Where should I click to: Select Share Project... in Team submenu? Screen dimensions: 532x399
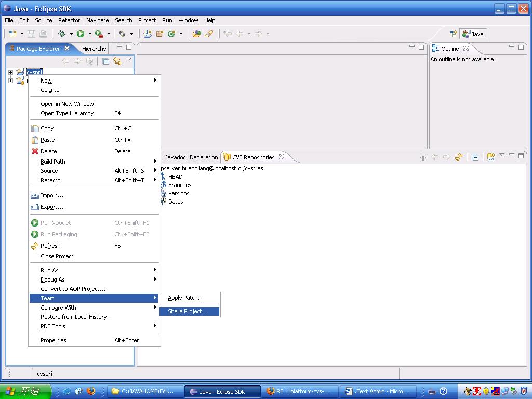(x=189, y=312)
